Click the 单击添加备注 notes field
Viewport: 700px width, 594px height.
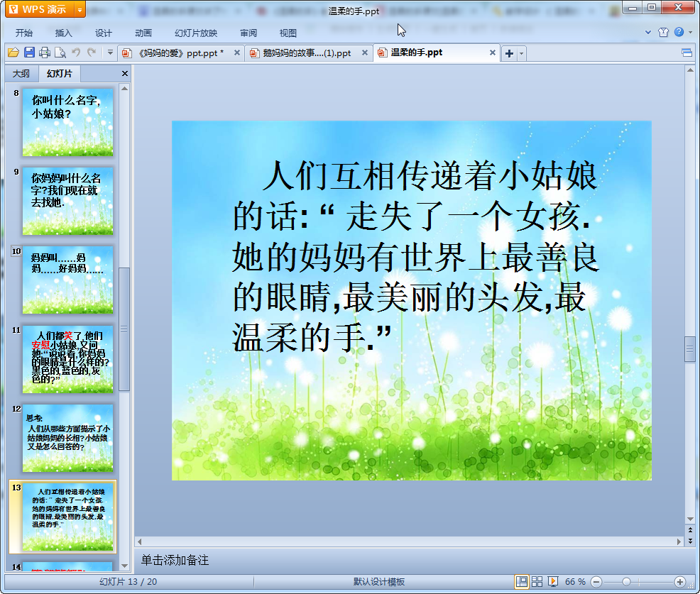pos(409,560)
